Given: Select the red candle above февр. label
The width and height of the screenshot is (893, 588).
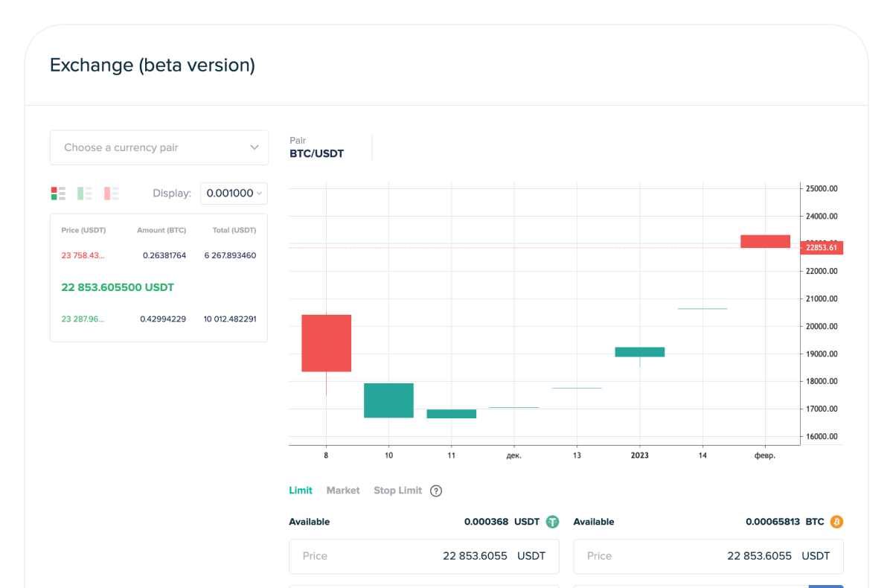Looking at the screenshot, I should point(765,241).
